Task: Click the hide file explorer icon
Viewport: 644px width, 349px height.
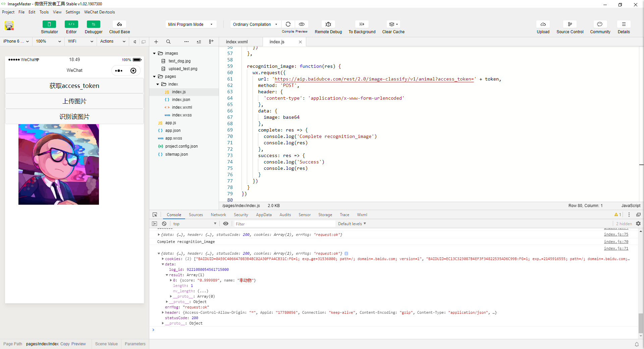Action: pyautogui.click(x=211, y=42)
